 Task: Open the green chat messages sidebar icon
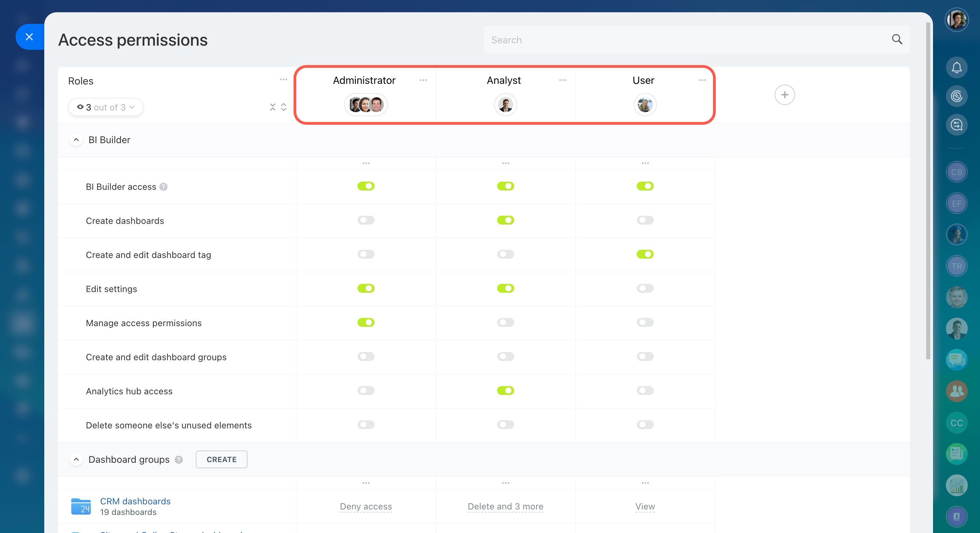956,360
